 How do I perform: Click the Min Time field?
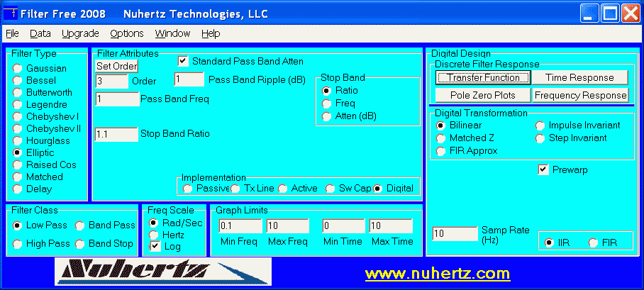click(344, 226)
